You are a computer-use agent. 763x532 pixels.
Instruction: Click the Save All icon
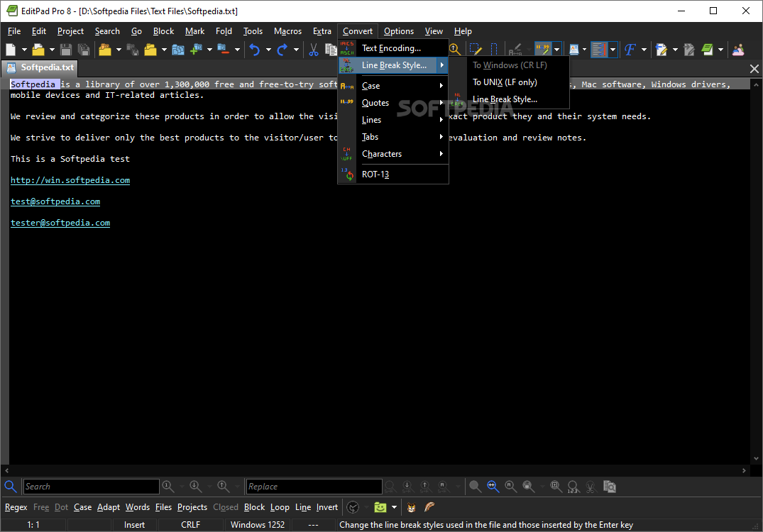84,50
